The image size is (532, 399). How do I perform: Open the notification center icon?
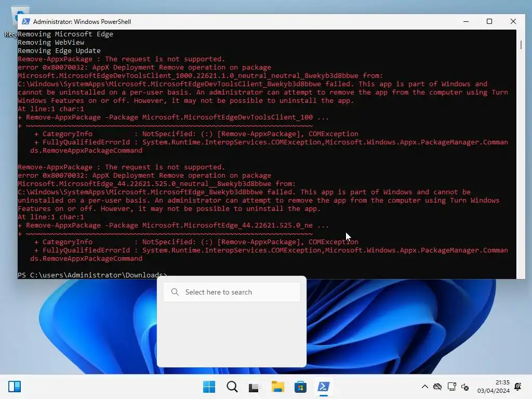518,387
